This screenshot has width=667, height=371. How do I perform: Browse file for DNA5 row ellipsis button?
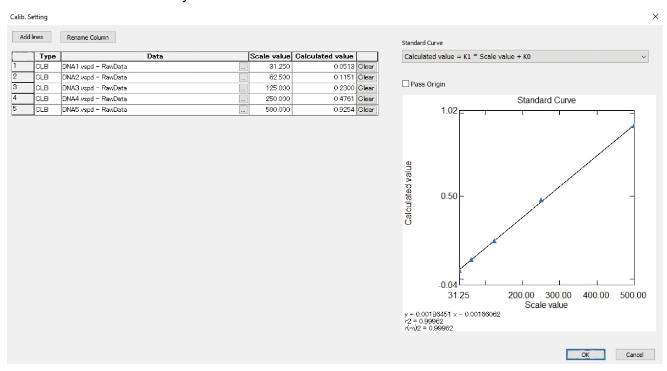pos(243,110)
